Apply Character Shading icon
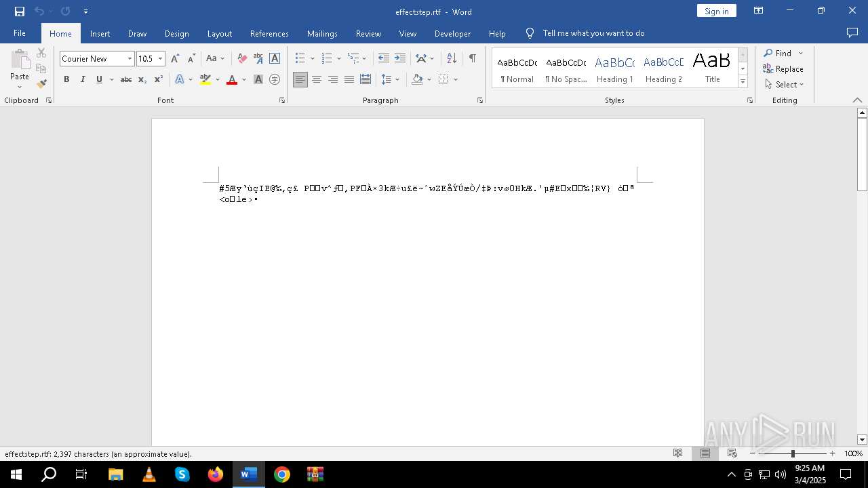The height and width of the screenshot is (488, 868). 258,79
